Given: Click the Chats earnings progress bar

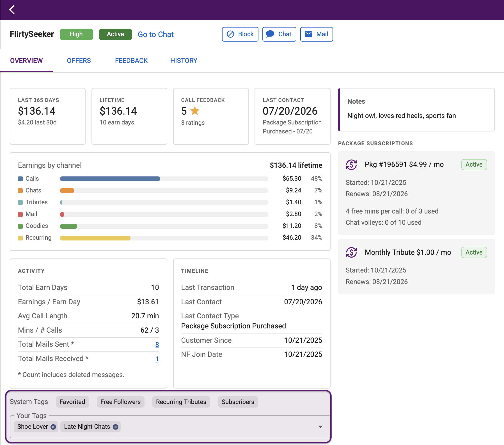Looking at the screenshot, I should (x=164, y=191).
